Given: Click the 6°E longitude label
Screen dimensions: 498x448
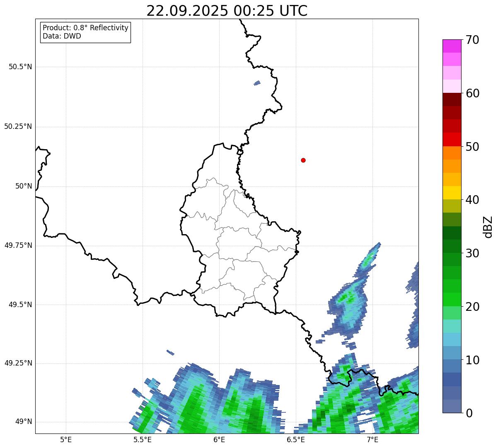Looking at the screenshot, I should click(219, 440).
